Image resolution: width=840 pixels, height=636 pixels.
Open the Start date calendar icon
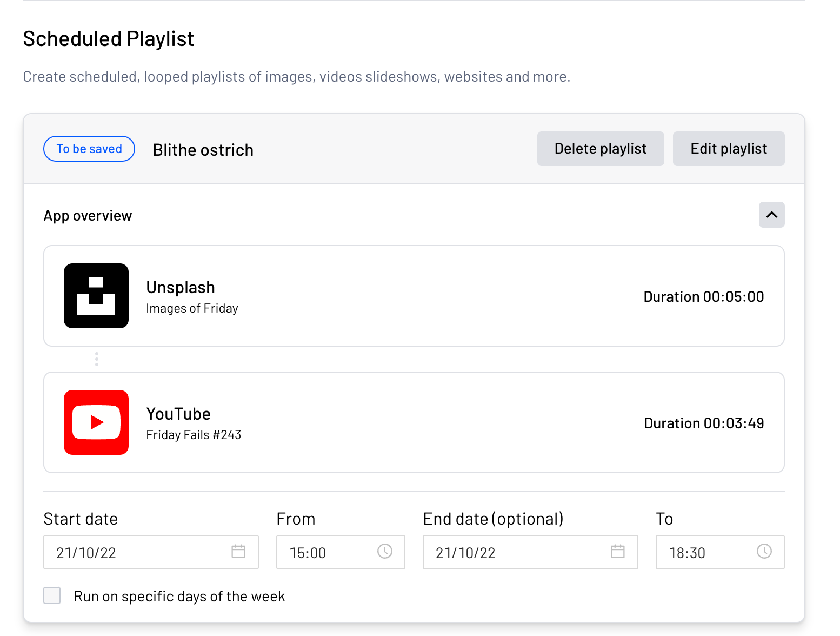coord(238,552)
